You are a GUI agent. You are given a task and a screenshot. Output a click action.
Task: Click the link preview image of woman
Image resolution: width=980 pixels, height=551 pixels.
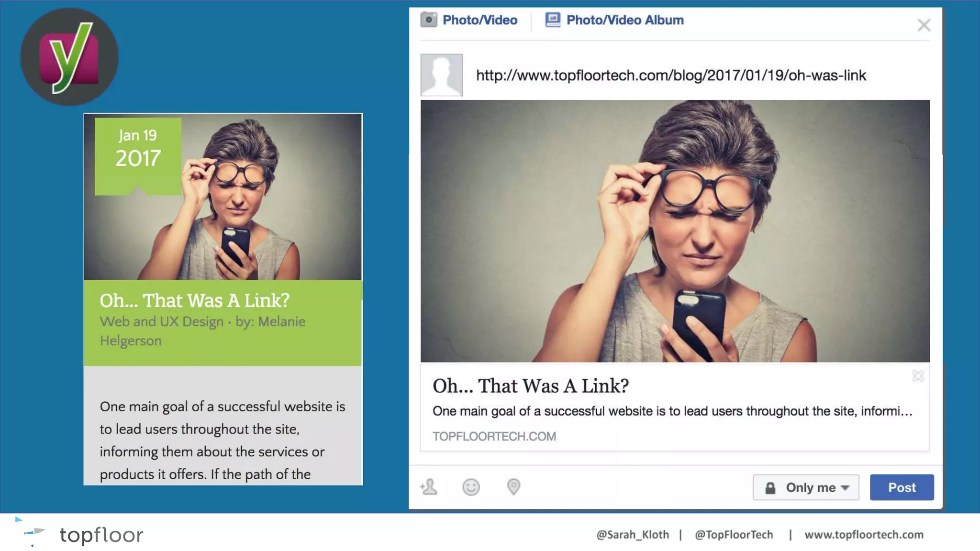point(675,231)
